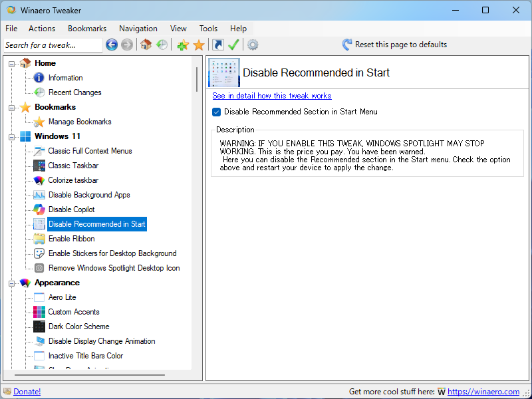The image size is (532, 399).
Task: Uncheck Disable Recommended Section in Start Menu
Action: [x=217, y=112]
